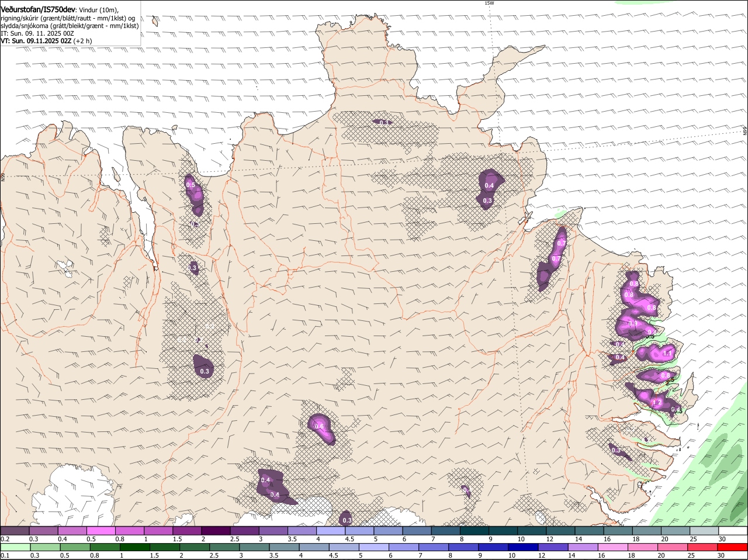Pick the 16 swatch in lower rain legend
The height and width of the screenshot is (560, 748).
click(612, 548)
